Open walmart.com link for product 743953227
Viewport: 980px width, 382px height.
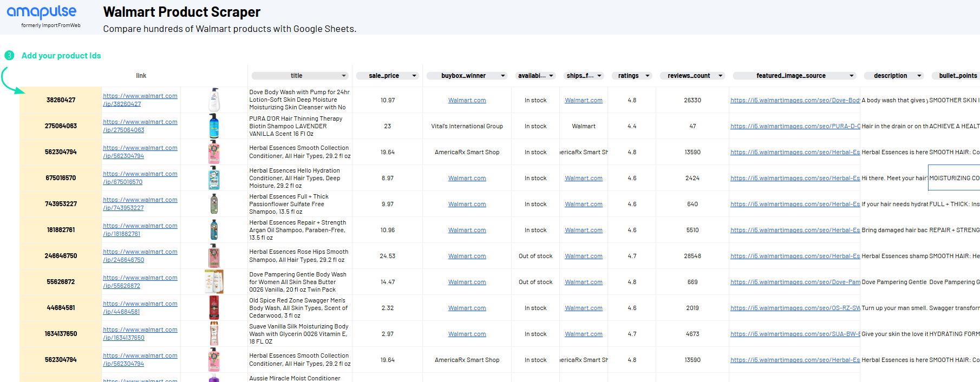tap(140, 204)
